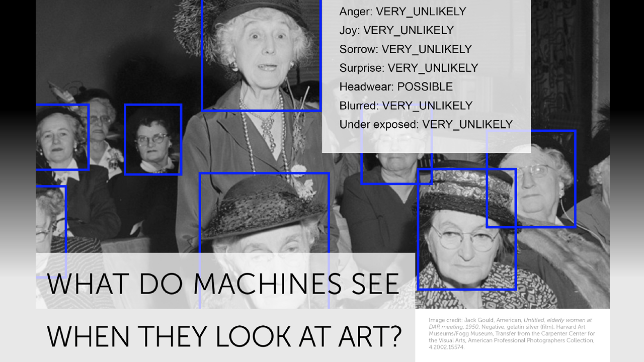Click the face of woman wearing cat-eye glasses

tap(153, 139)
